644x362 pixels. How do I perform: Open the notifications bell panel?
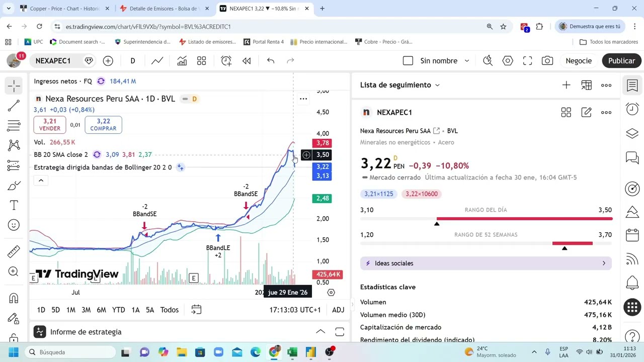(632, 283)
